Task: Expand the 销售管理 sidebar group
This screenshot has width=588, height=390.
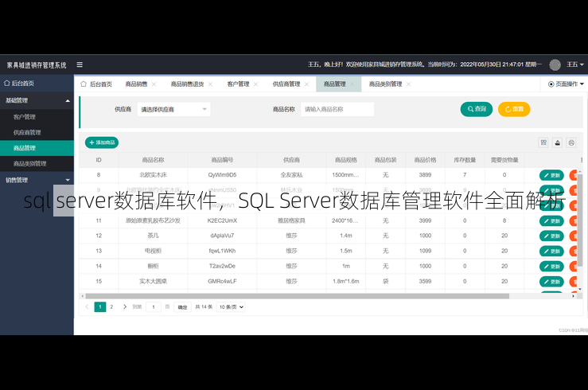Action: (37, 180)
